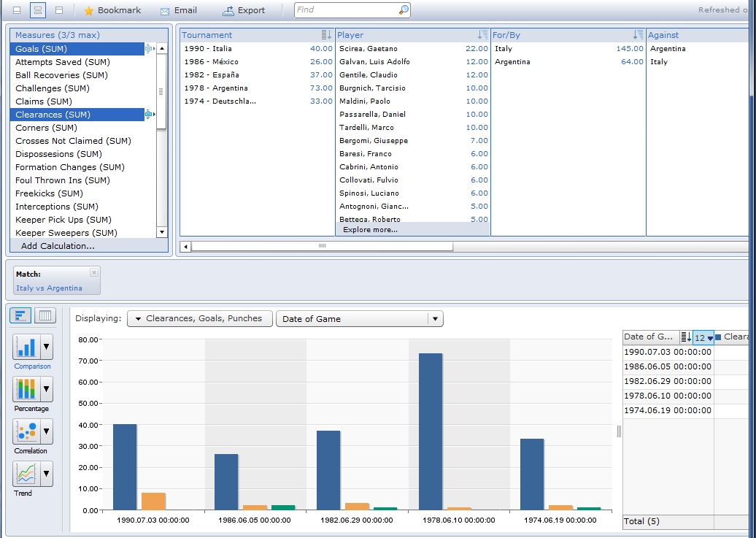
Task: Select the Correlation bubble chart icon
Action: coord(26,431)
